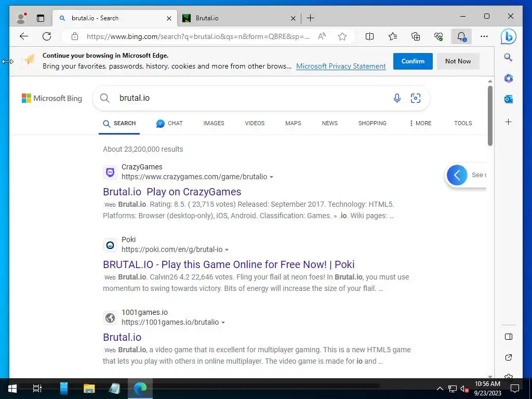Screen dimensions: 532x399
Task: Close the Brutal.io tab
Action: coord(293,18)
